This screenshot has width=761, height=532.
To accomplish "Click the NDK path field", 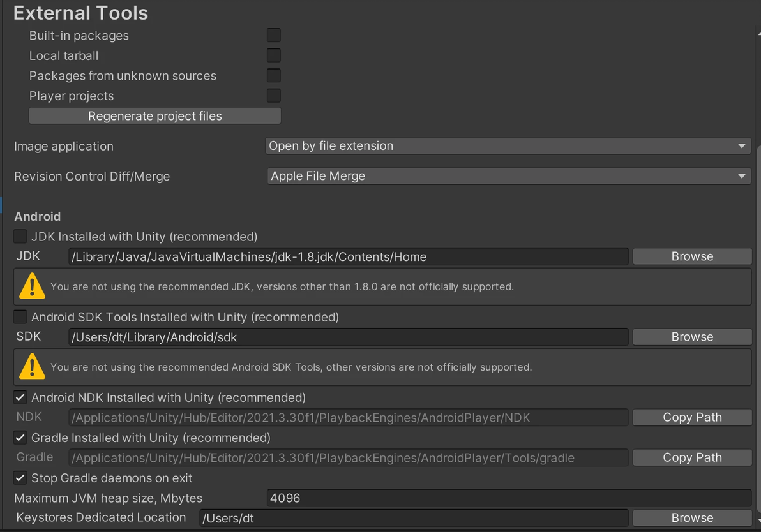I will (x=349, y=418).
